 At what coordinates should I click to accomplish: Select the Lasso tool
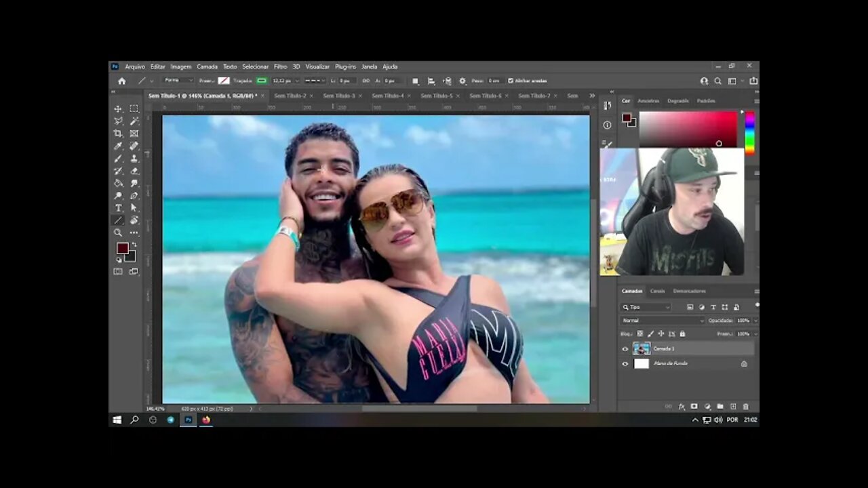118,121
